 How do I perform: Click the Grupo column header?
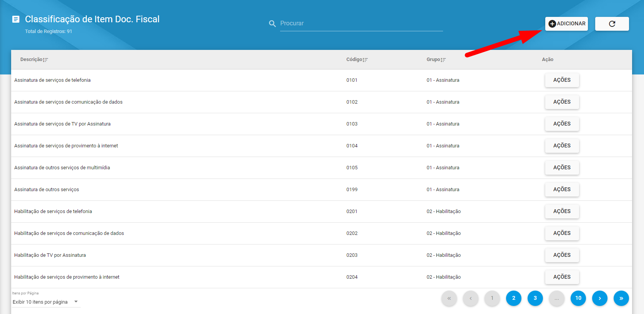(433, 59)
